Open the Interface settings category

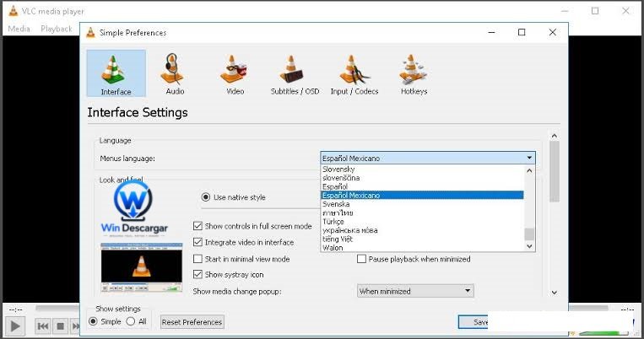click(x=116, y=73)
